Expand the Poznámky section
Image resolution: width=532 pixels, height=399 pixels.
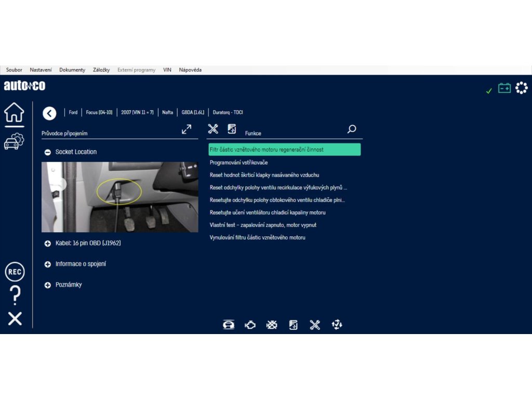(48, 285)
